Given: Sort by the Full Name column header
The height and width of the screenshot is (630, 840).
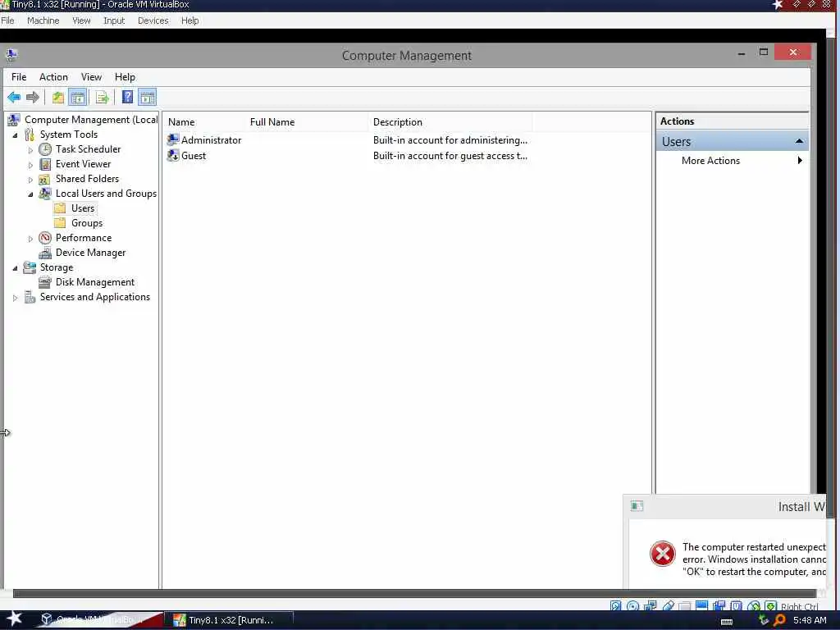Looking at the screenshot, I should coord(308,122).
